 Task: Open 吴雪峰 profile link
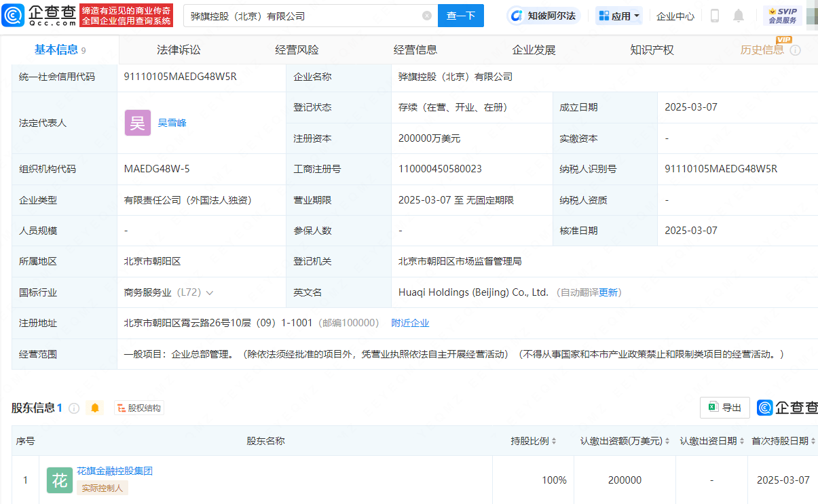(x=172, y=123)
